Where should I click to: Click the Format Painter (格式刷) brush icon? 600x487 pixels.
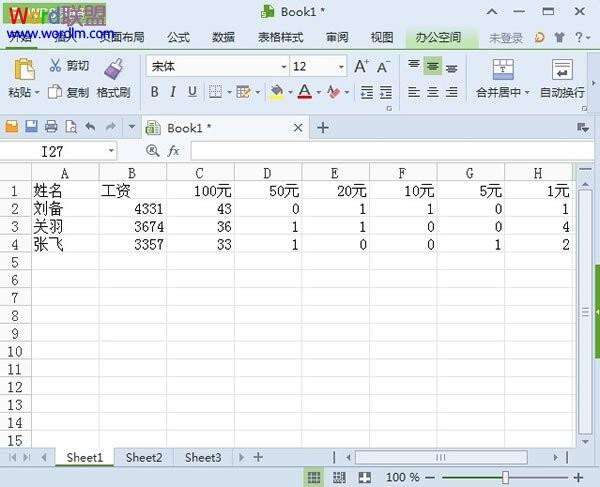113,68
